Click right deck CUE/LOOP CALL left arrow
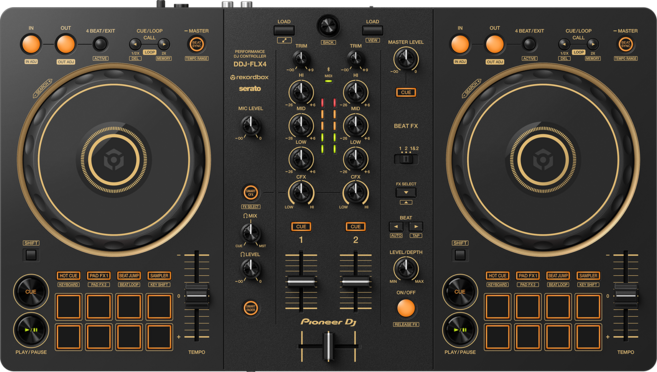657x372 pixels. [x=564, y=44]
